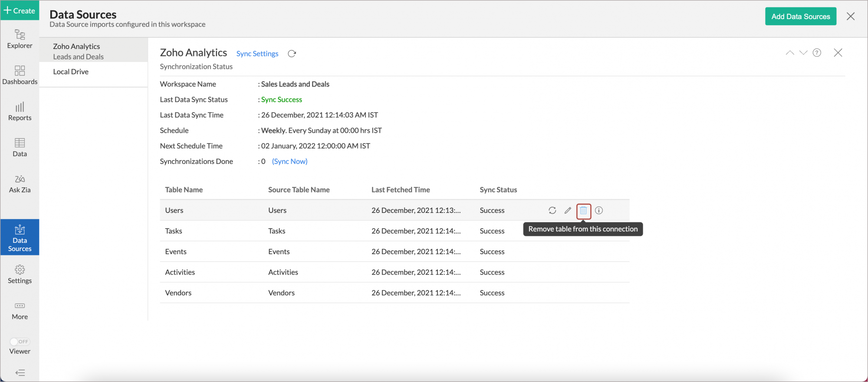868x382 pixels.
Task: Select the Tasks table row name
Action: [174, 231]
